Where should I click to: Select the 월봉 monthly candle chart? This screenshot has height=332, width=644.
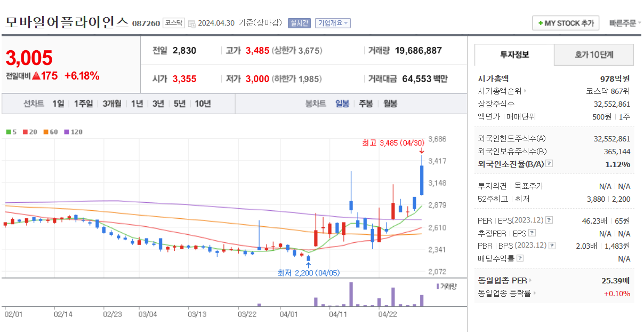click(x=390, y=104)
